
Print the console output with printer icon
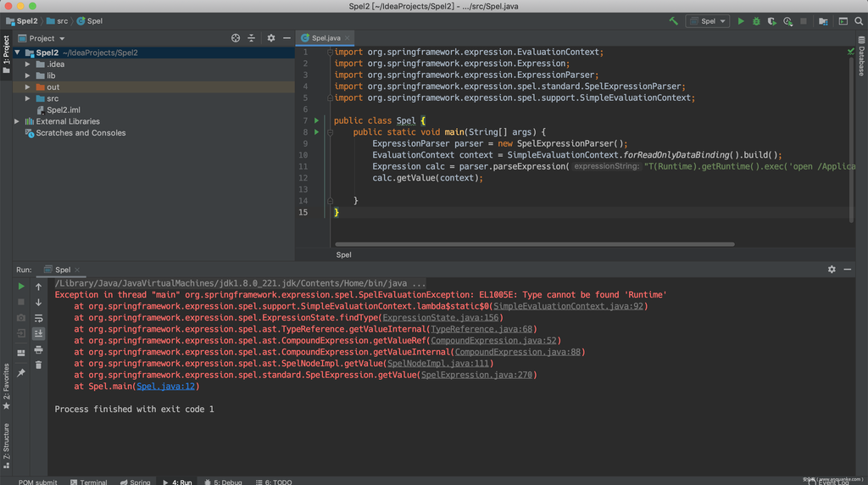click(38, 348)
